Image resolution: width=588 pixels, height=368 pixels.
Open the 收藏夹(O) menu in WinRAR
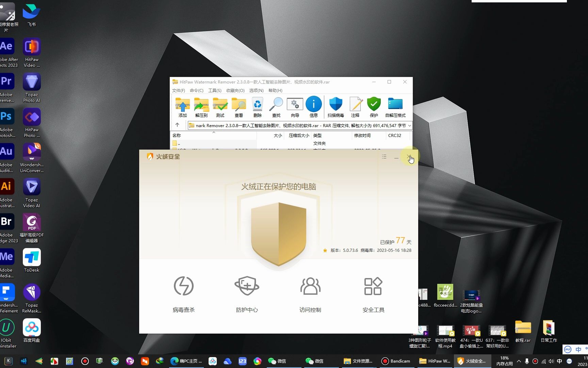[x=235, y=90]
